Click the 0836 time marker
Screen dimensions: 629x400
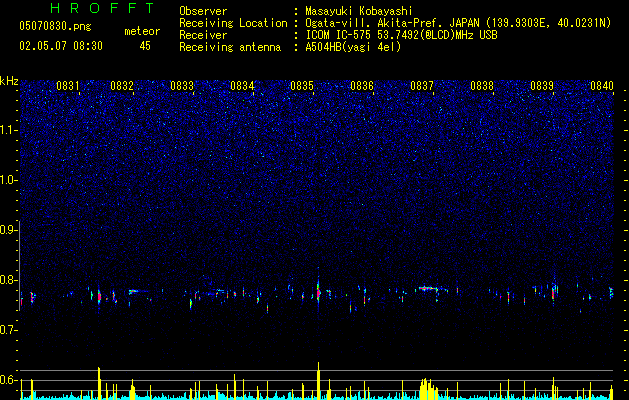(x=362, y=86)
